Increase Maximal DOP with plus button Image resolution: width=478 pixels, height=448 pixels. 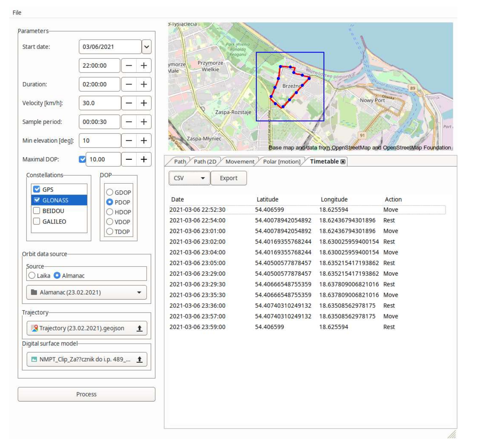pos(144,159)
